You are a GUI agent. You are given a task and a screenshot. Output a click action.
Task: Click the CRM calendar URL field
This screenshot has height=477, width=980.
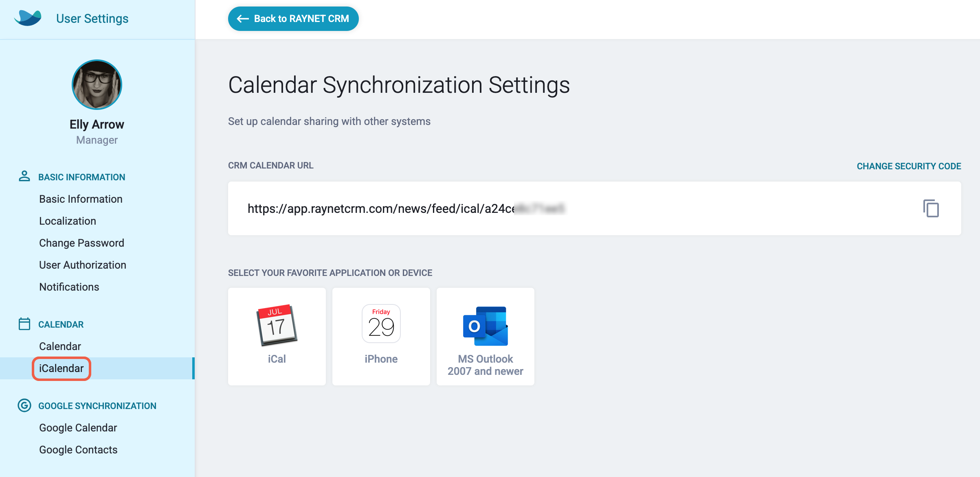coord(594,208)
